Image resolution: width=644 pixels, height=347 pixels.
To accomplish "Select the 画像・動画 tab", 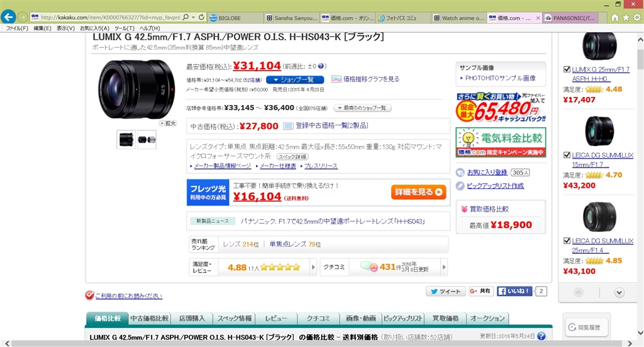I will [361, 318].
